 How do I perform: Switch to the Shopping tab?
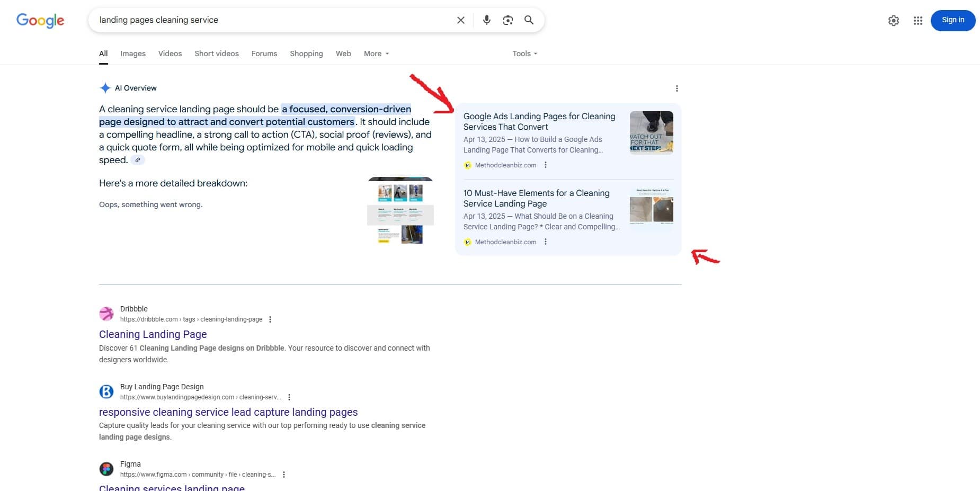(x=306, y=53)
